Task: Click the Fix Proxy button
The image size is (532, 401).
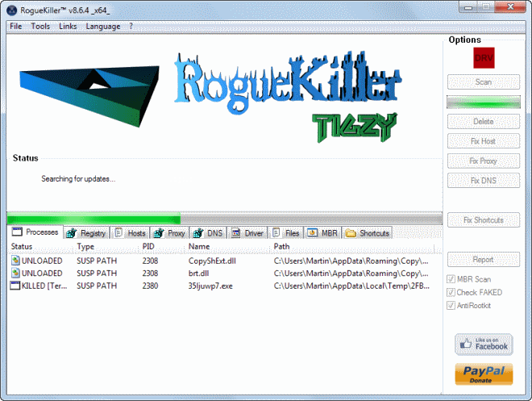Action: pos(484,161)
